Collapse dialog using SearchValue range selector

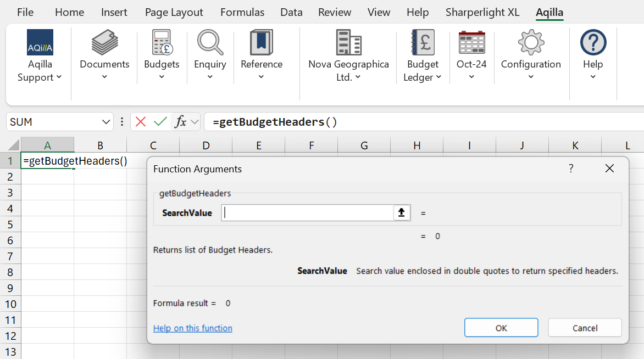point(402,213)
